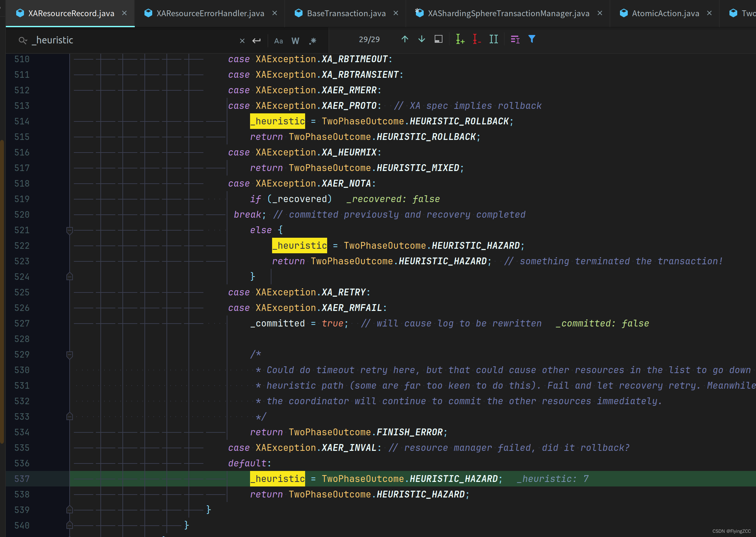Viewport: 756px width, 537px height.
Task: Click _recovered variable in if statement
Action: click(x=300, y=199)
